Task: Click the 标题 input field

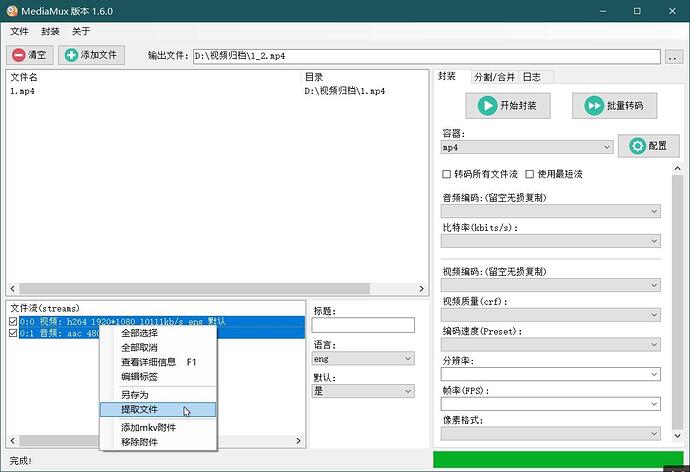Action: click(363, 325)
